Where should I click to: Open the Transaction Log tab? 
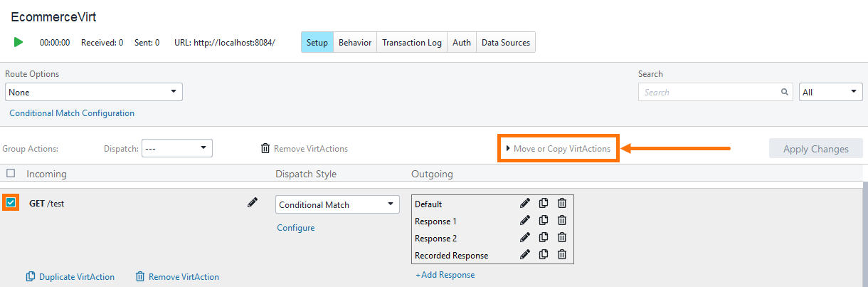pos(412,42)
